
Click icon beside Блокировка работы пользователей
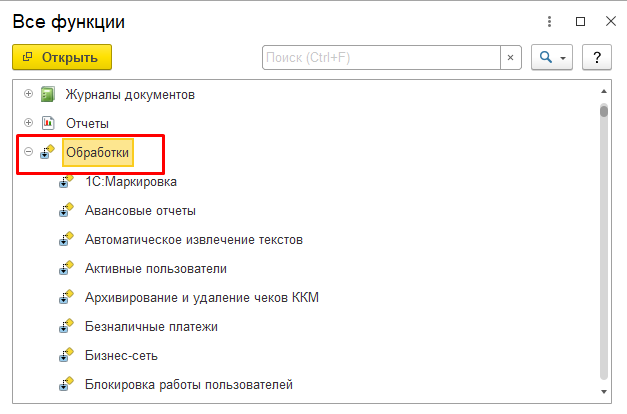[x=66, y=384]
